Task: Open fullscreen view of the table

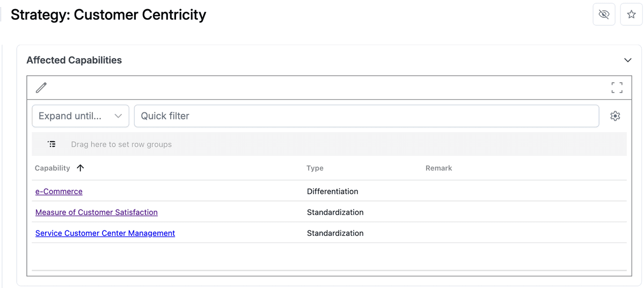Action: coord(617,88)
